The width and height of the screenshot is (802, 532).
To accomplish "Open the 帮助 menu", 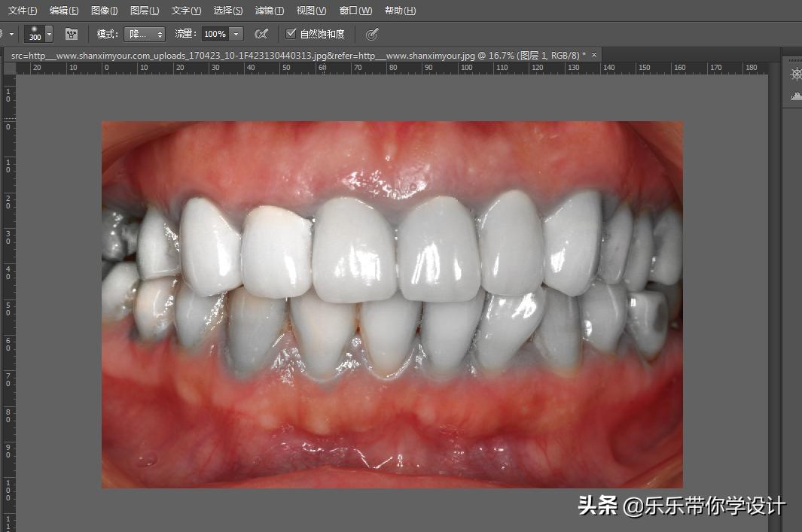I will pyautogui.click(x=399, y=10).
